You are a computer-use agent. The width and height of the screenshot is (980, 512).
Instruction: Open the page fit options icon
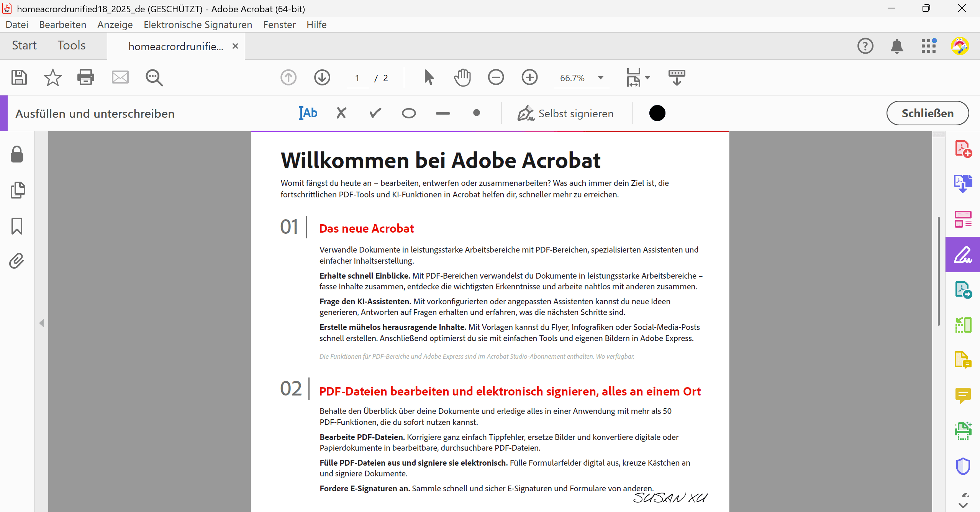click(x=634, y=77)
